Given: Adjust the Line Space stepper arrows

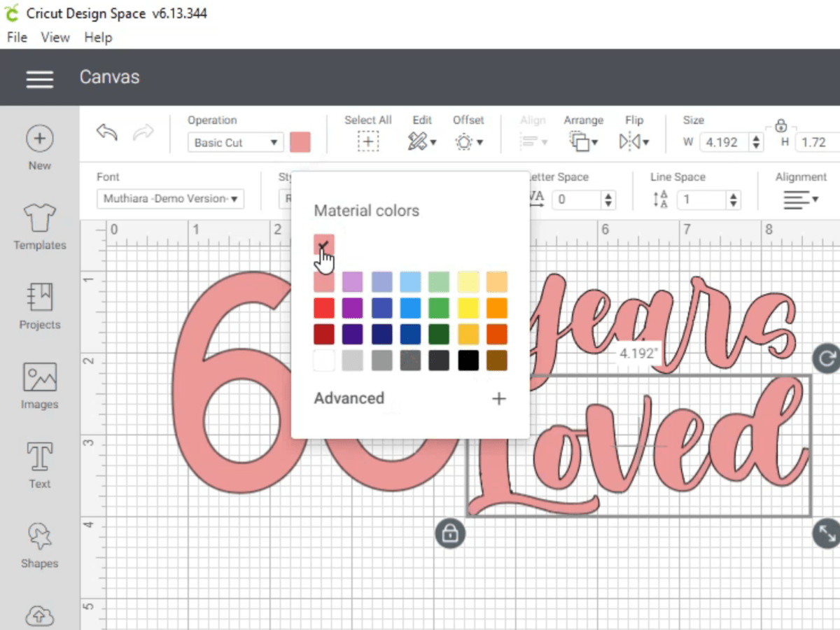Looking at the screenshot, I should (x=733, y=199).
